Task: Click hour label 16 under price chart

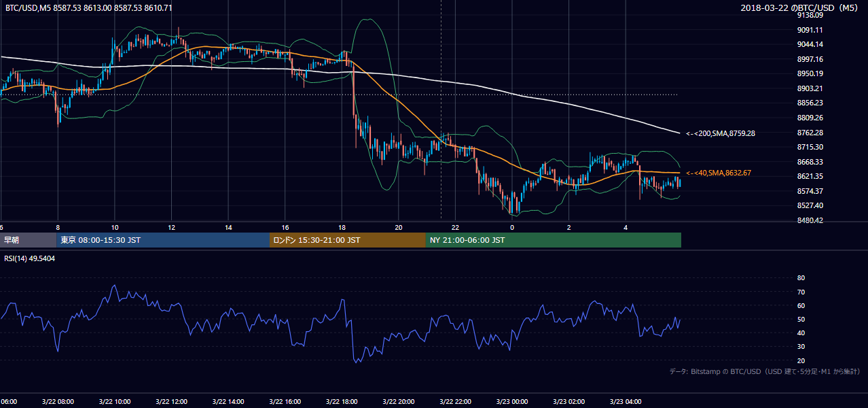Action: coord(285,227)
